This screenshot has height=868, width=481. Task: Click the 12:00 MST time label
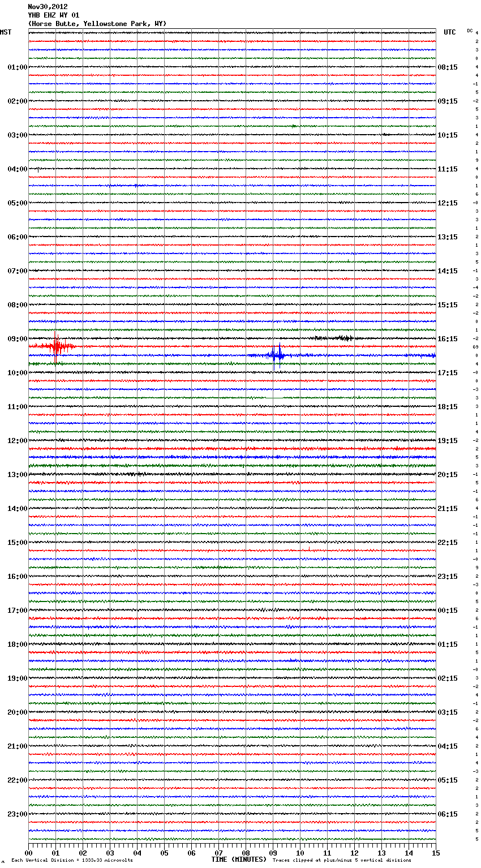tap(17, 441)
